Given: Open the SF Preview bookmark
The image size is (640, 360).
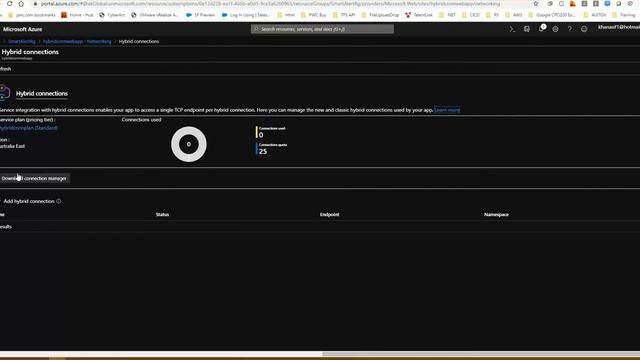Looking at the screenshot, I should [200, 15].
